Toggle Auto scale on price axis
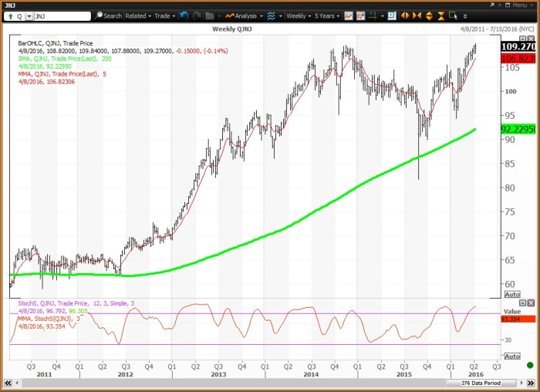Screen dimensions: 540x392 coord(511,295)
